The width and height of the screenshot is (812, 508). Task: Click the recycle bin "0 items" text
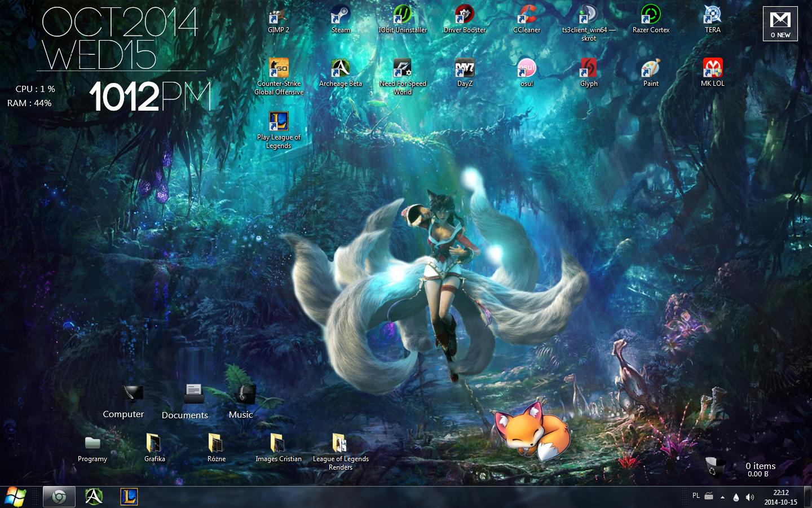(760, 466)
